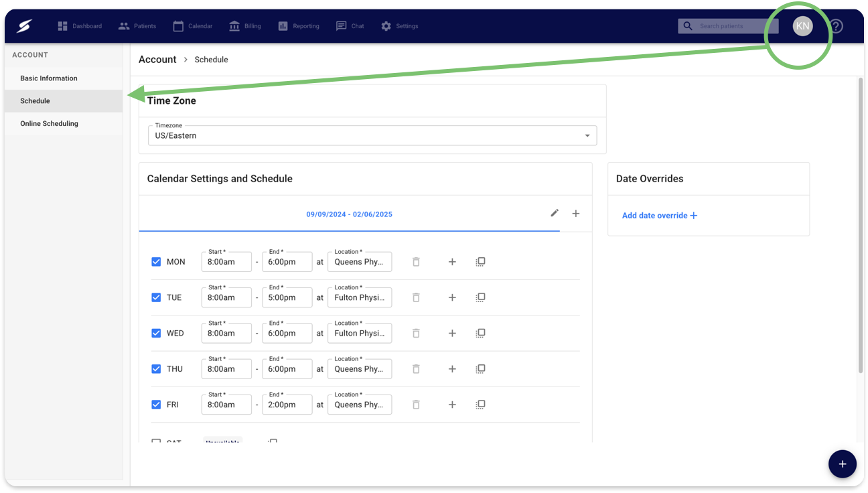
Task: Open Thursday End time 6:00pm field
Action: (287, 369)
